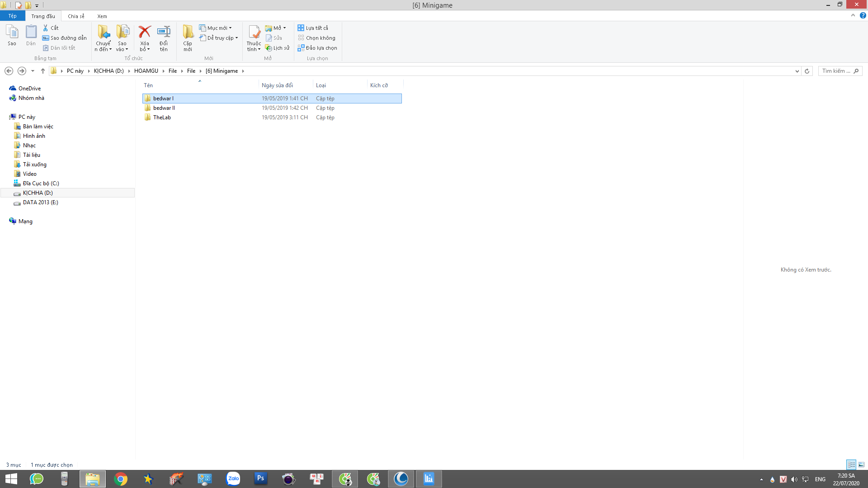The image size is (868, 488).
Task: Click the Đổi tên rename icon
Action: click(163, 32)
